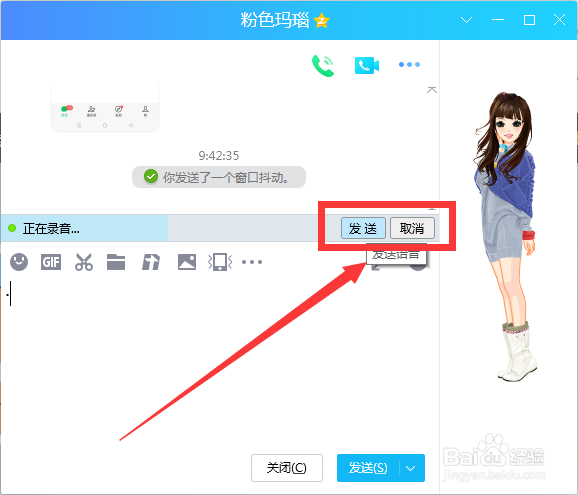This screenshot has width=578, height=495.
Task: Close the chat window with X
Action: click(560, 20)
